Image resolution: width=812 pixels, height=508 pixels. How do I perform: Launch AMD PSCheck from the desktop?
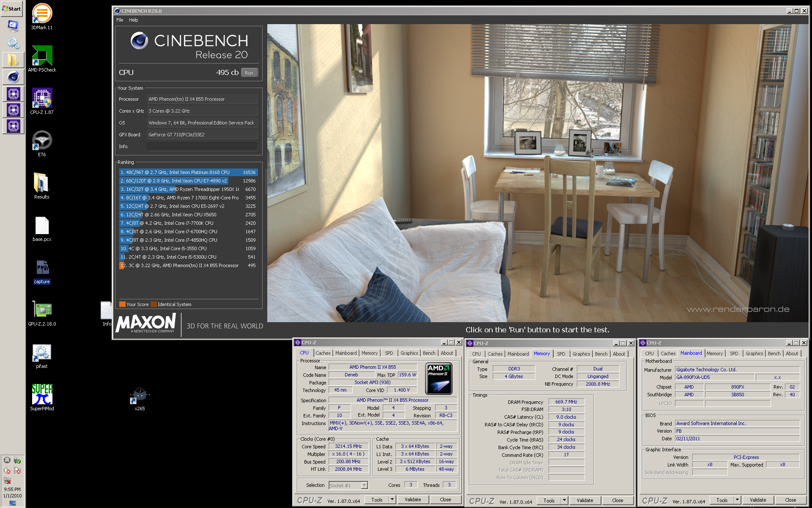click(x=42, y=59)
